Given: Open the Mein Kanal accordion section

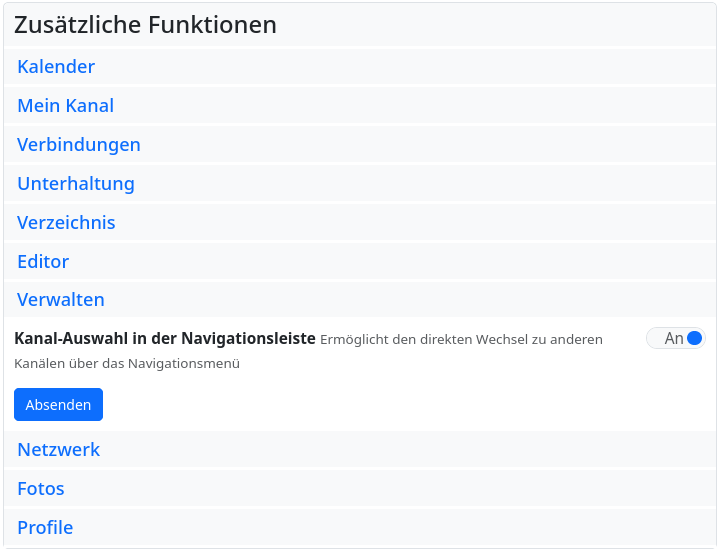Looking at the screenshot, I should [x=65, y=106].
